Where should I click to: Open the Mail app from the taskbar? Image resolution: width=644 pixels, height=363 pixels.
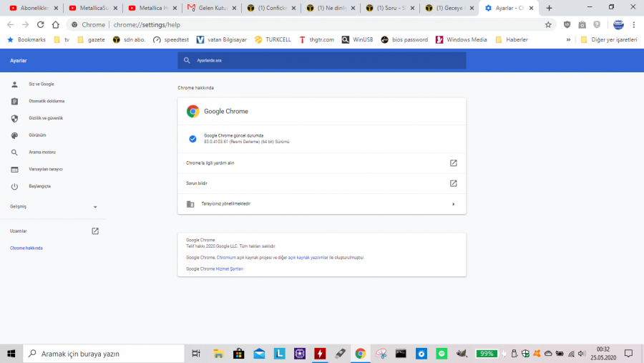point(259,354)
